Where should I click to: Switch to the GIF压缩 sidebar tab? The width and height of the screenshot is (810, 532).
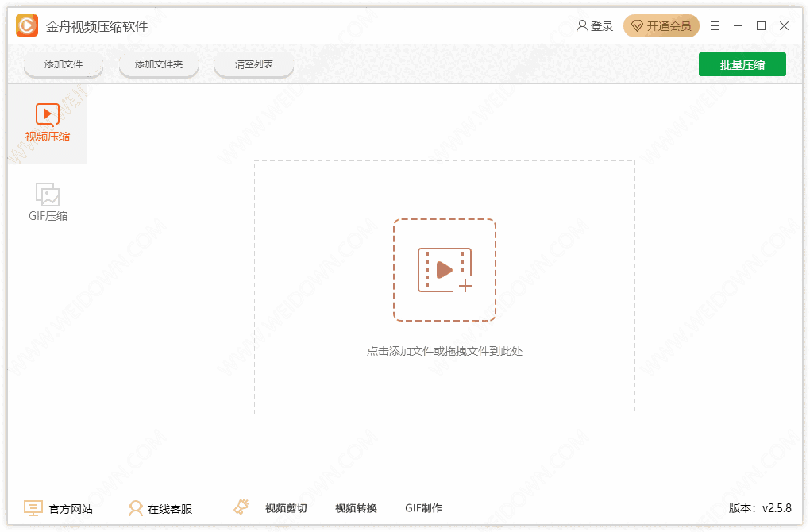pos(48,203)
